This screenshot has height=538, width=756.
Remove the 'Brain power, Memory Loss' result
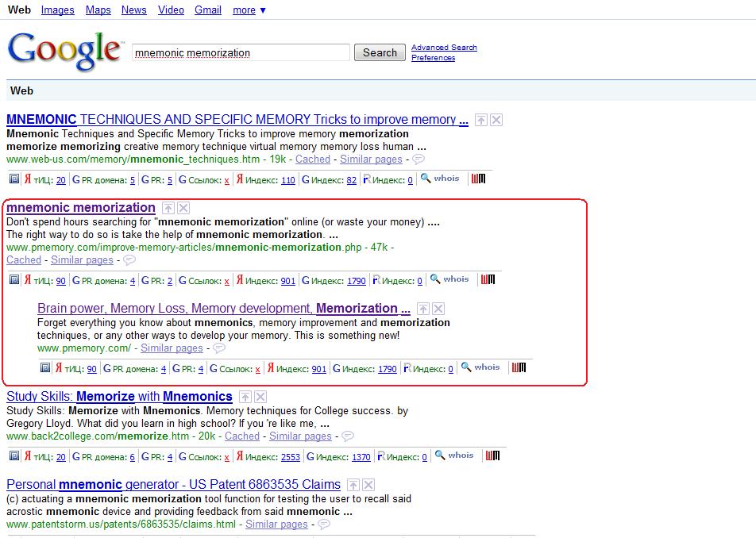pyautogui.click(x=438, y=309)
